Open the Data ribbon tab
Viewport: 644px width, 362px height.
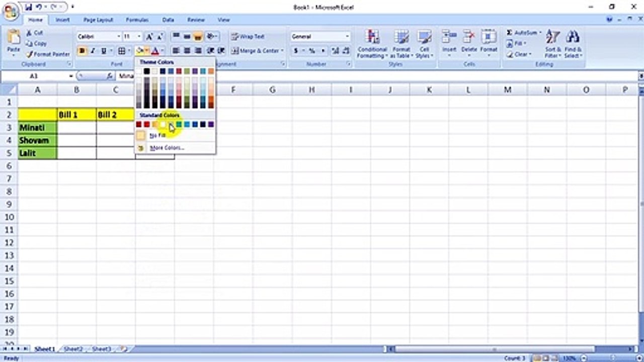click(x=168, y=20)
